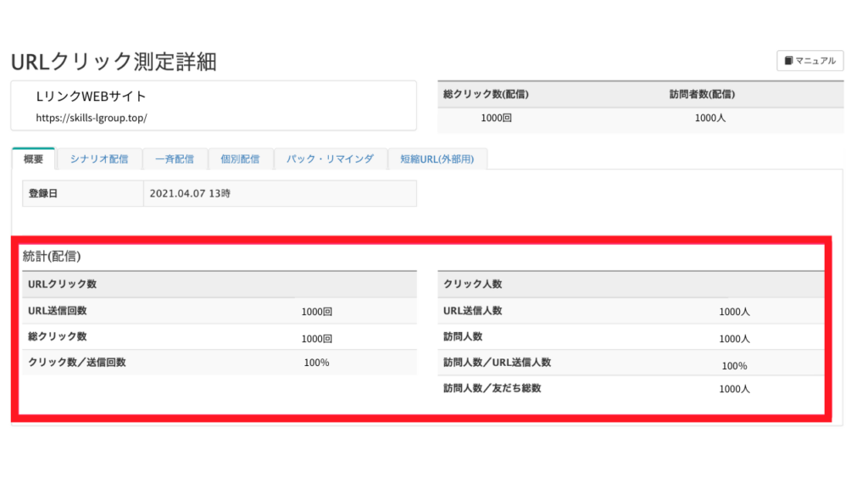The image size is (868, 488).
Task: Click the クリック数/送信回数 row label
Action: pos(77,362)
